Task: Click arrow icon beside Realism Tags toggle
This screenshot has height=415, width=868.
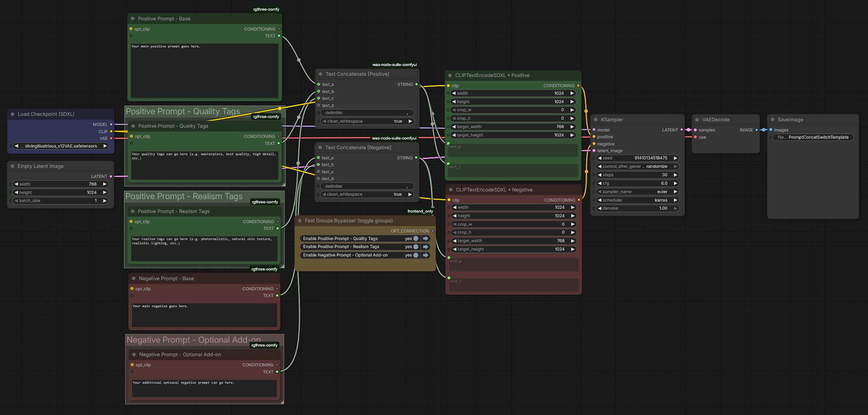Action: tap(425, 247)
